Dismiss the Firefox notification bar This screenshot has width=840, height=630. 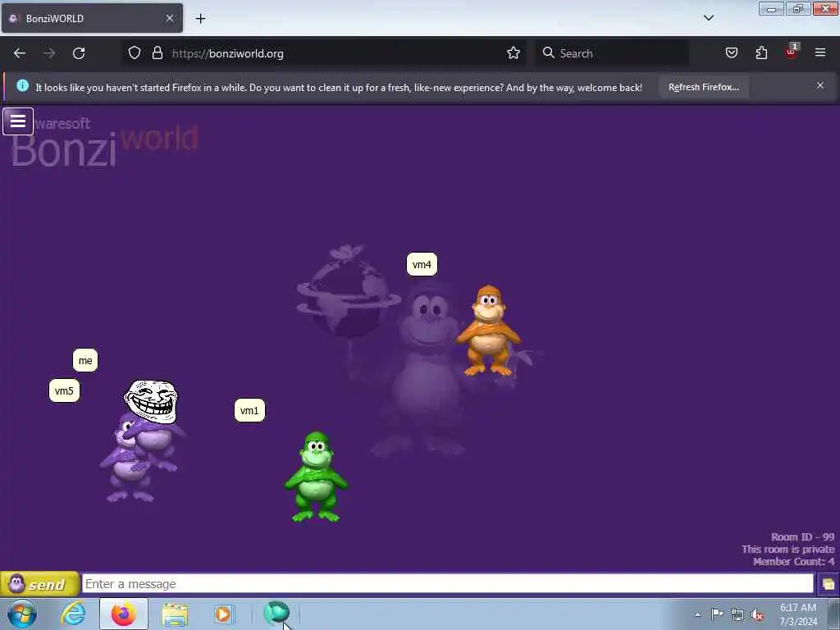tap(819, 85)
